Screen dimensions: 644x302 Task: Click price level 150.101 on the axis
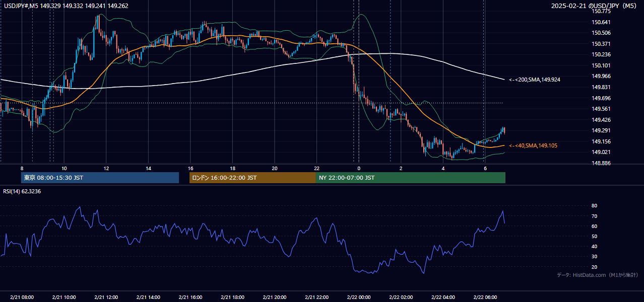(601, 65)
